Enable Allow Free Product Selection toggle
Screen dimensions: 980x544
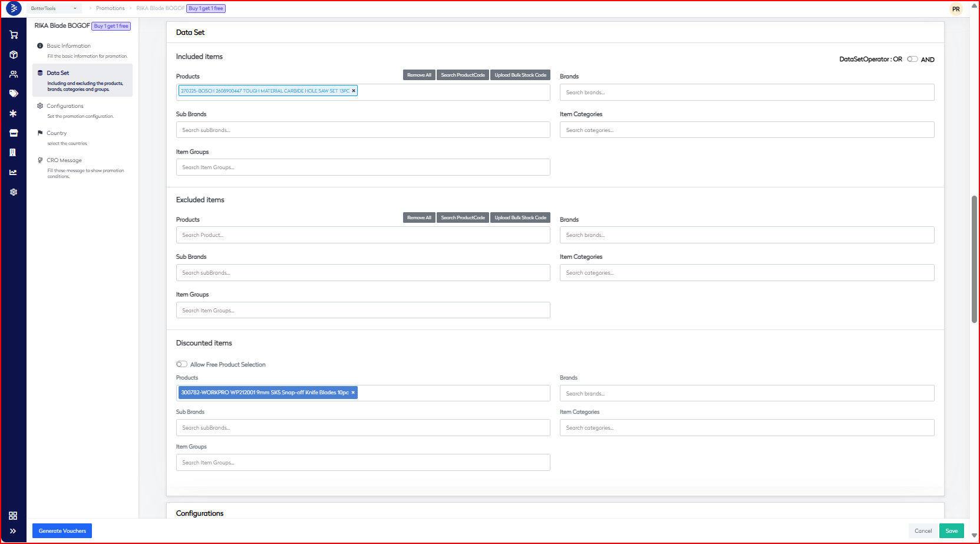coord(182,364)
